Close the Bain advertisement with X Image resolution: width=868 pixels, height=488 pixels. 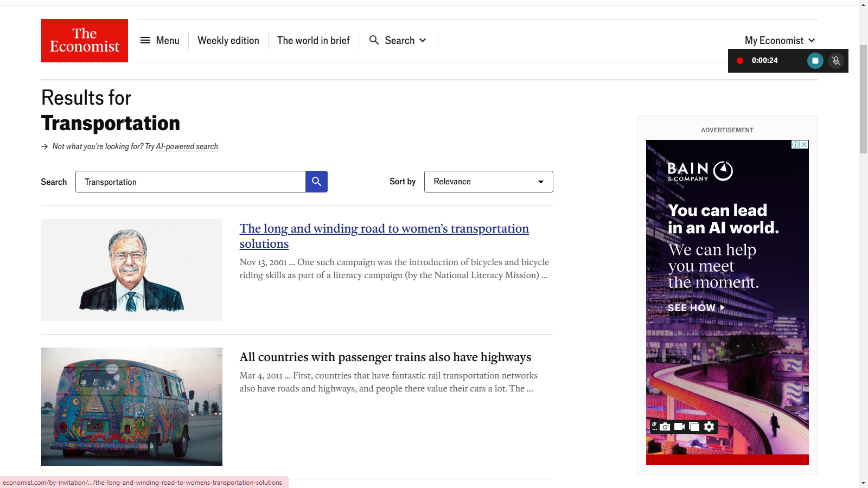[x=805, y=145]
